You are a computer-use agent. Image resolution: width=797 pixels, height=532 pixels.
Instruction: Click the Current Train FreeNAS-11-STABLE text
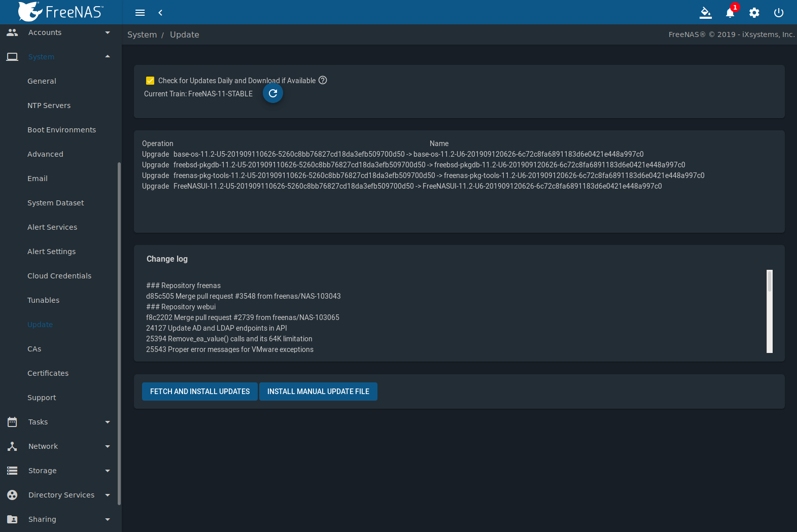[x=198, y=94]
